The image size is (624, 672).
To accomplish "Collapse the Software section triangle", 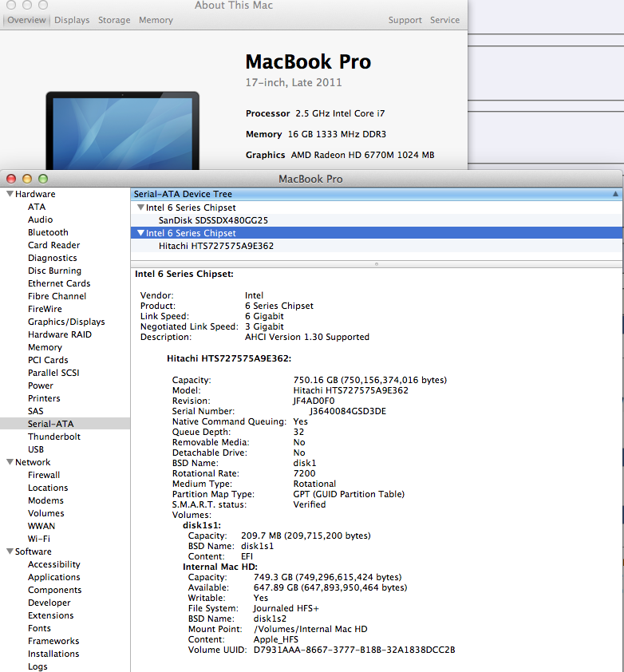I will point(10,551).
